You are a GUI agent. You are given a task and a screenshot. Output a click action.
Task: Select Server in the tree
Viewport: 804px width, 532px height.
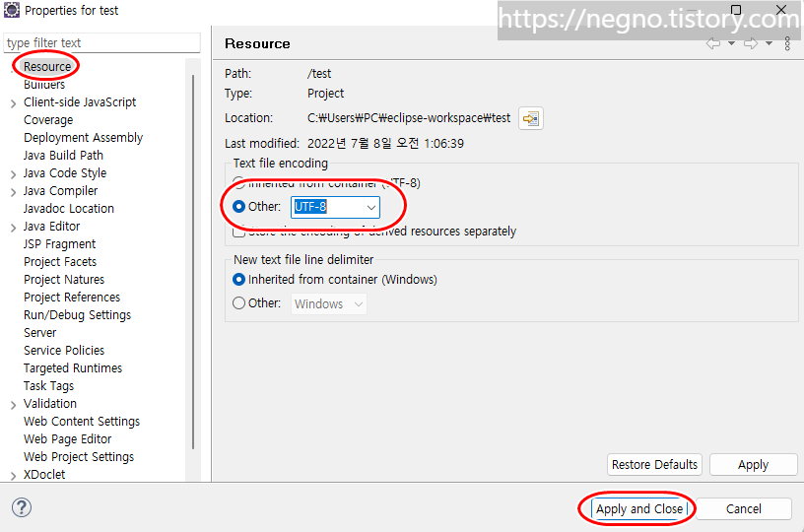tap(40, 333)
